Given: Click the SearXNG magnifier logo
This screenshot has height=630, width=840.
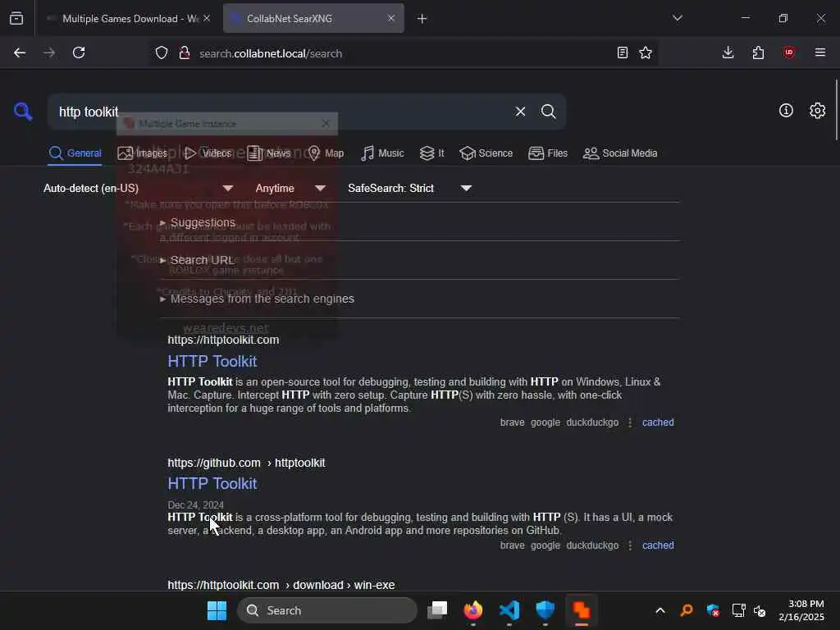Looking at the screenshot, I should tap(23, 112).
